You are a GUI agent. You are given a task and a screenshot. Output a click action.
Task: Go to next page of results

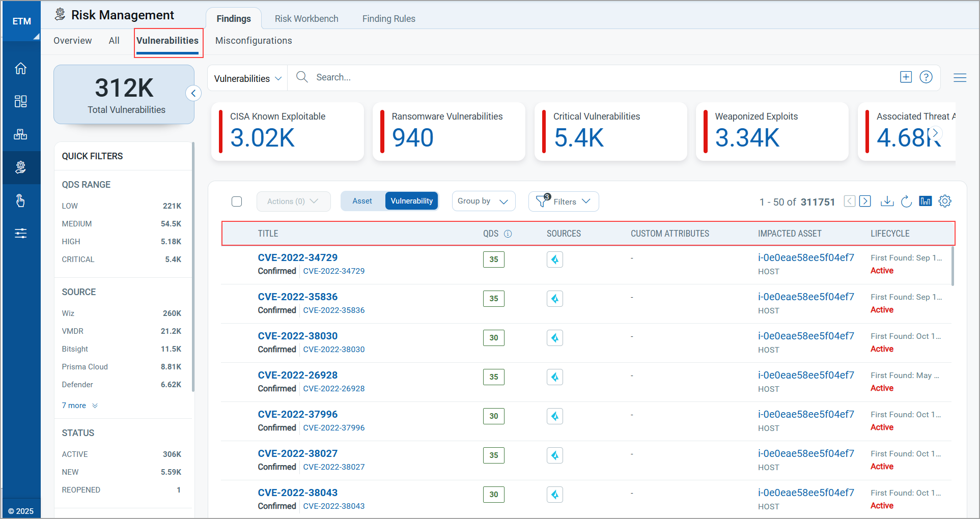point(865,201)
